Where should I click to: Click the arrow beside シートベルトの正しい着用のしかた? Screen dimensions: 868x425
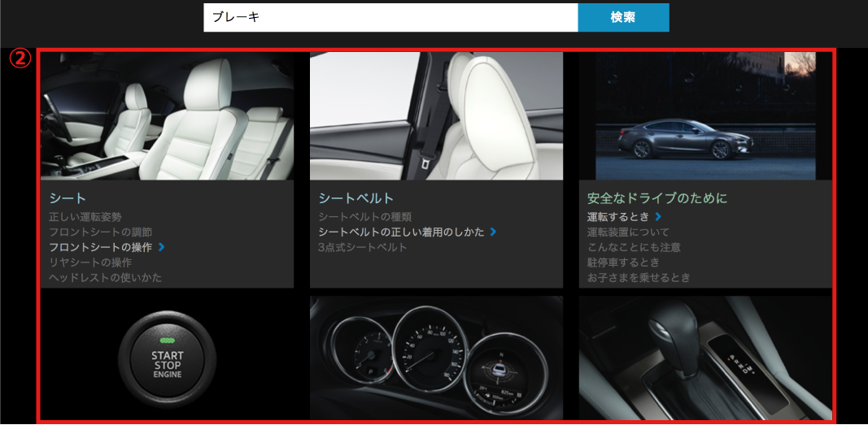pyautogui.click(x=493, y=232)
